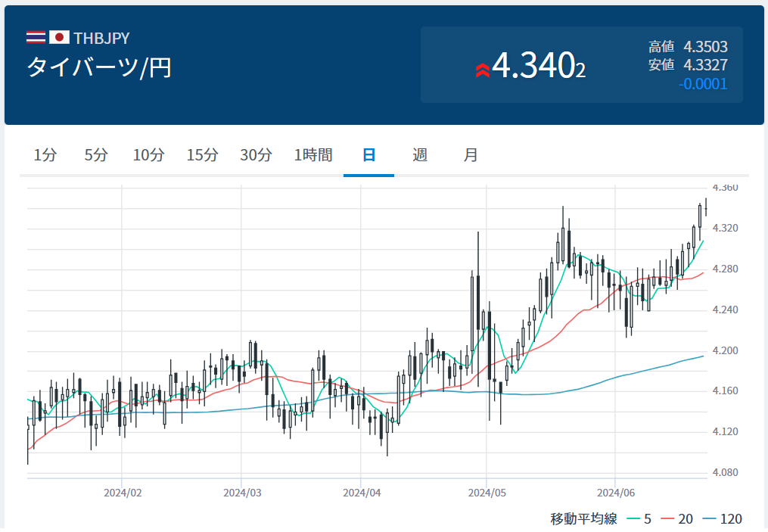The width and height of the screenshot is (768, 532).
Task: Click the red double up-arrow icon
Action: pos(482,70)
